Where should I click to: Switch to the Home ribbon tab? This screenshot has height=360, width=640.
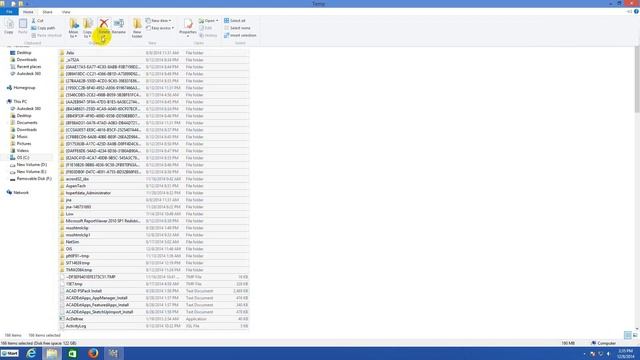tap(28, 12)
